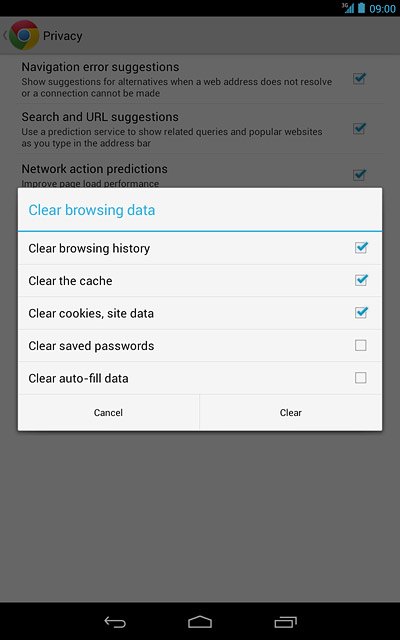Open recent apps from navigation bar
The image size is (400, 640).
pyautogui.click(x=285, y=622)
